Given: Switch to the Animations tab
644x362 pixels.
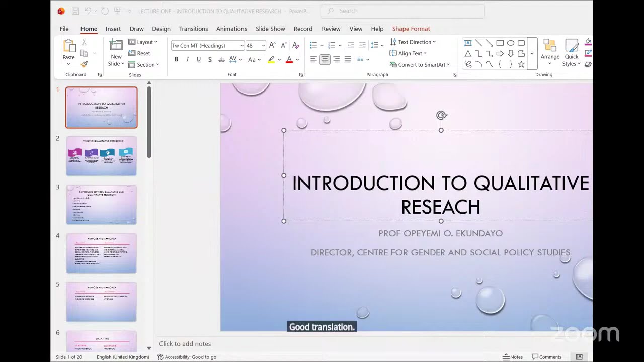Looking at the screenshot, I should tap(231, 29).
